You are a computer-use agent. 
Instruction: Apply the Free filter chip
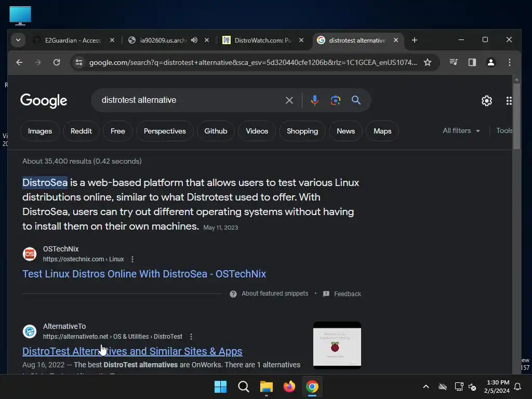tap(118, 131)
